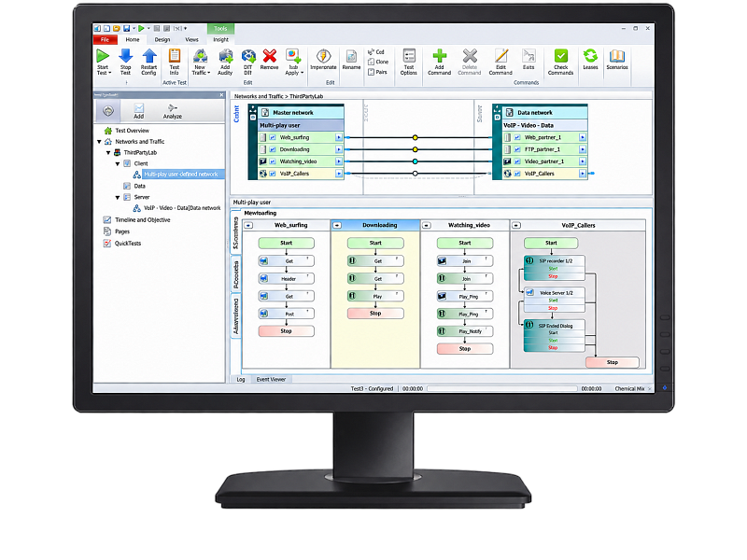
Task: Toggle the Downloading activity checkbox
Action: tap(273, 149)
